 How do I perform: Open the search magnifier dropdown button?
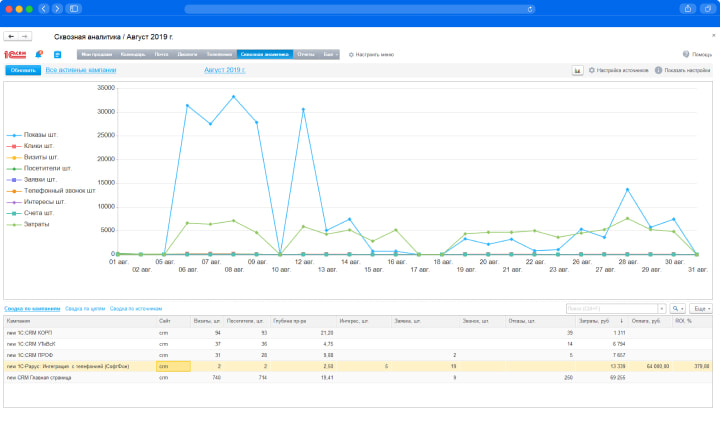click(x=678, y=309)
